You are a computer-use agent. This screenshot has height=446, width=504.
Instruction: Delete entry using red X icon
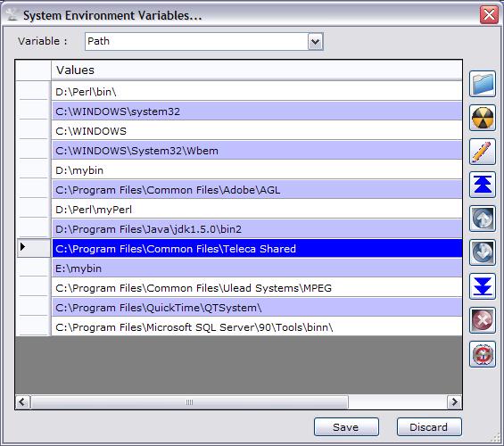[483, 320]
